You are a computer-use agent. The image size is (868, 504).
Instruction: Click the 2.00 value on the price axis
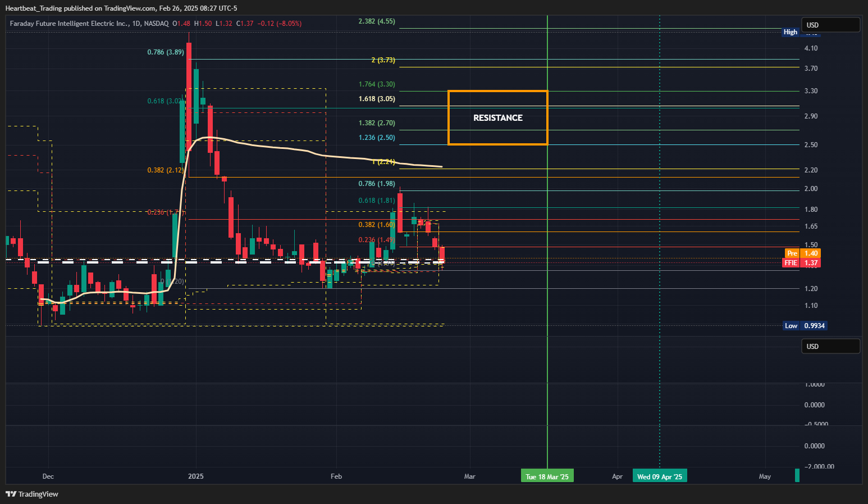coord(811,189)
